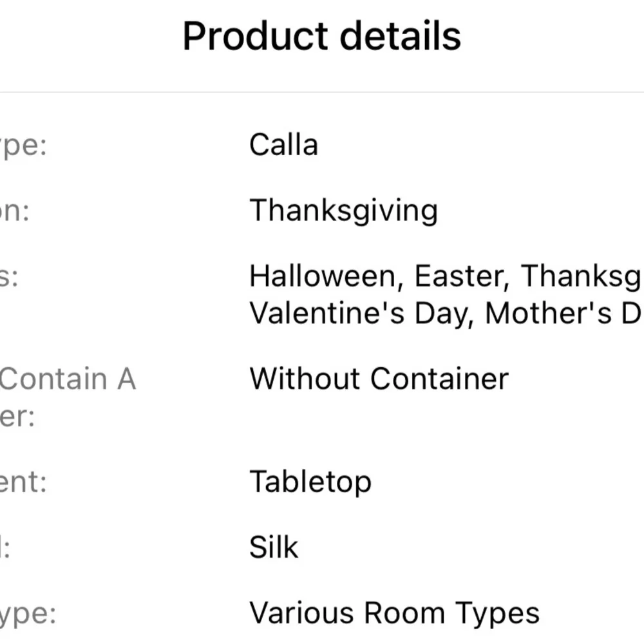Viewport: 644px width, 644px height.
Task: Click the cut-off label beside Calla
Action: tap(24, 146)
